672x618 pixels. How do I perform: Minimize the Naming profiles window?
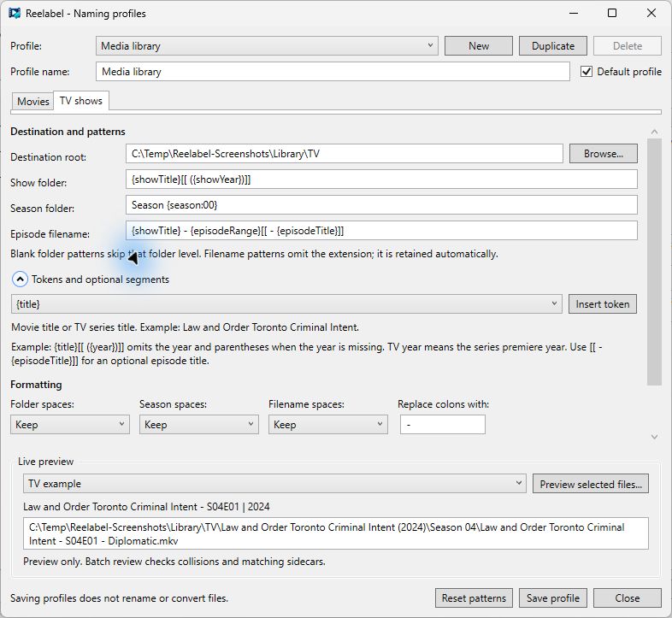[574, 13]
